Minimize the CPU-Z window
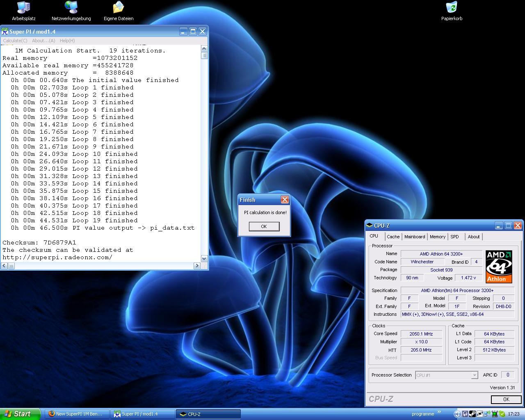Viewport: 525px width, 420px height. click(499, 226)
